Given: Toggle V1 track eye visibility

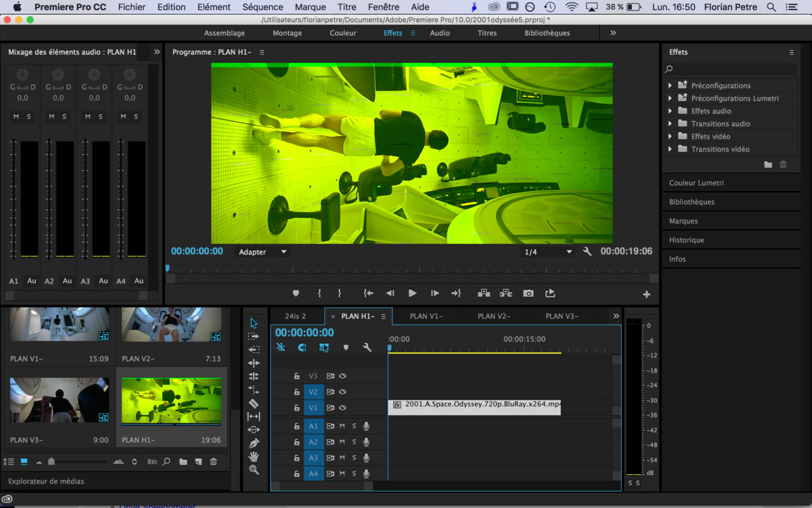Looking at the screenshot, I should point(342,408).
